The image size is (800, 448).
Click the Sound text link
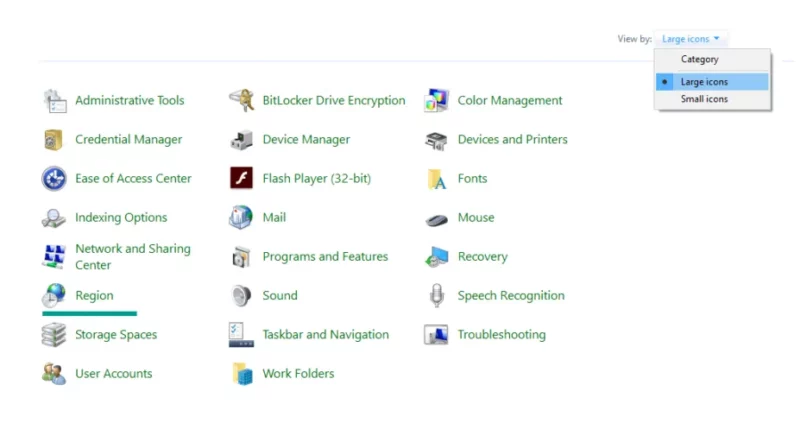click(x=280, y=295)
